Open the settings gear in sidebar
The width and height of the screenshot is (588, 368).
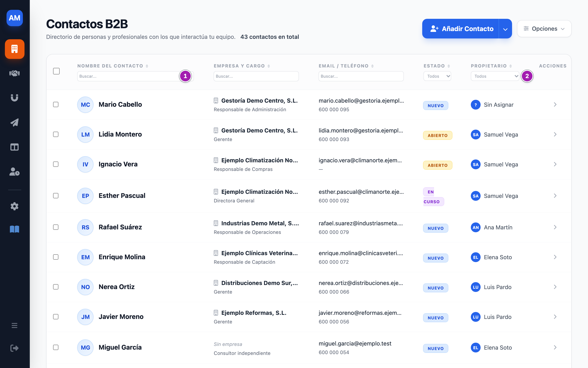[x=14, y=206]
